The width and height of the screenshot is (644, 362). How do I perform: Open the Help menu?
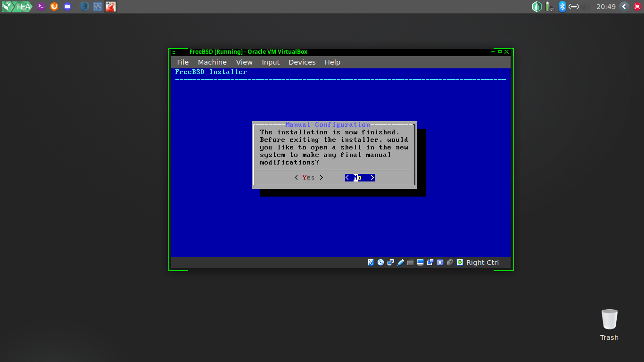(x=332, y=62)
